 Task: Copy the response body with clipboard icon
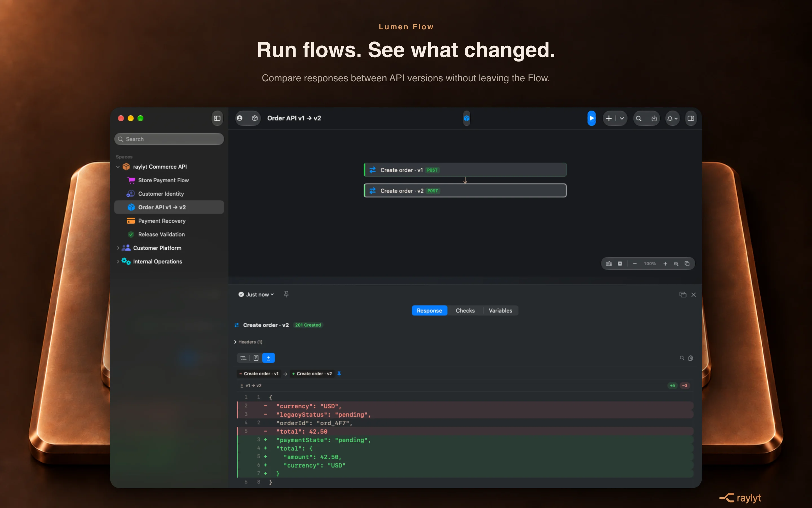click(690, 358)
